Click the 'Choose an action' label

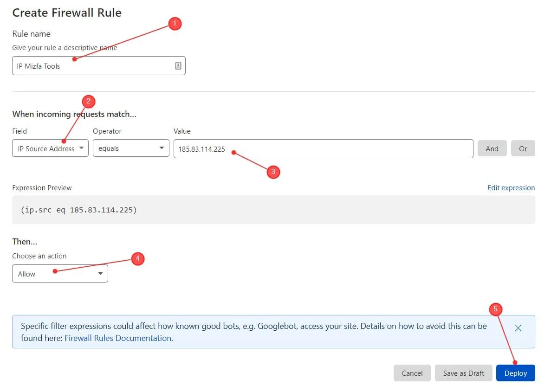click(39, 256)
